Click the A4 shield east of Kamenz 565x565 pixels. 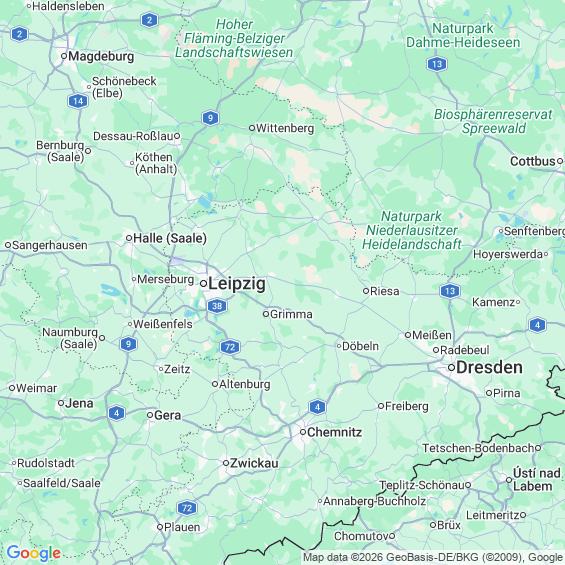(537, 325)
